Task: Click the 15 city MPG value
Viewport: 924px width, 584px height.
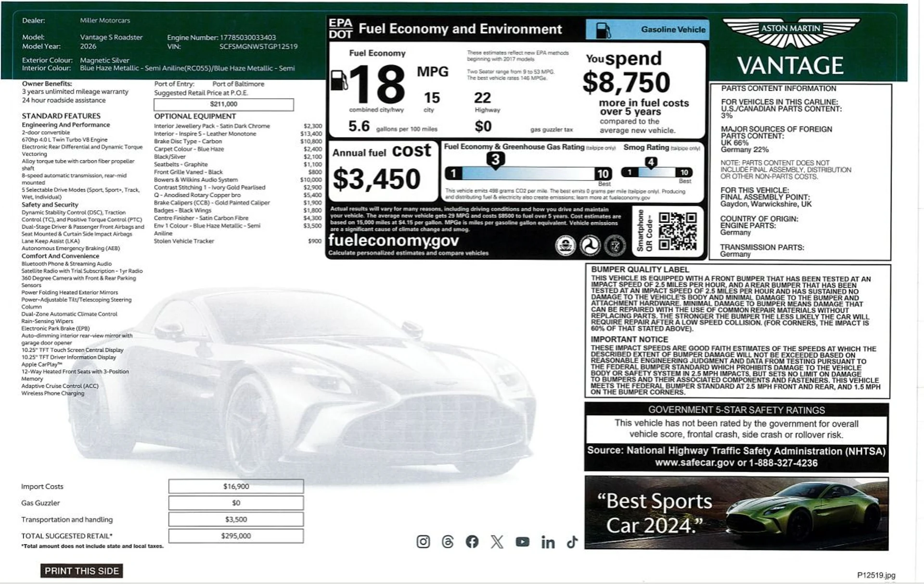Action: pyautogui.click(x=432, y=98)
